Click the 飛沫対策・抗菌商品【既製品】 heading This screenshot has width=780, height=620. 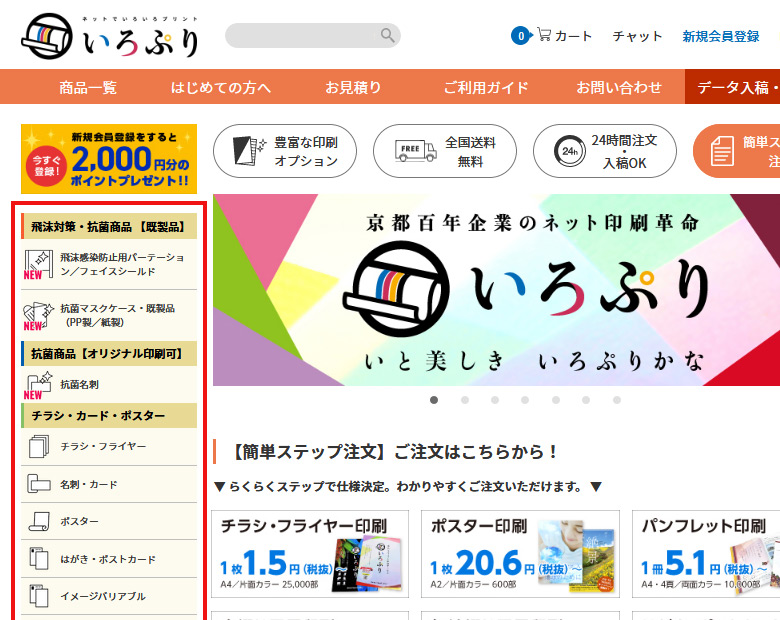[x=109, y=226]
